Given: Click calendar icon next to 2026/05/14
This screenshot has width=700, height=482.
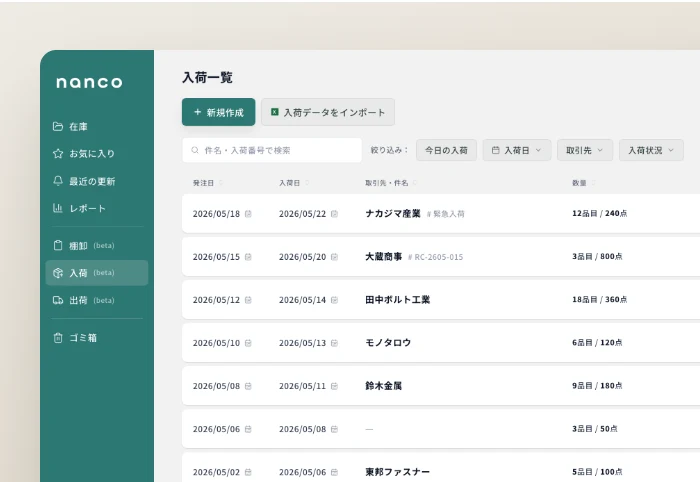Looking at the screenshot, I should point(334,300).
